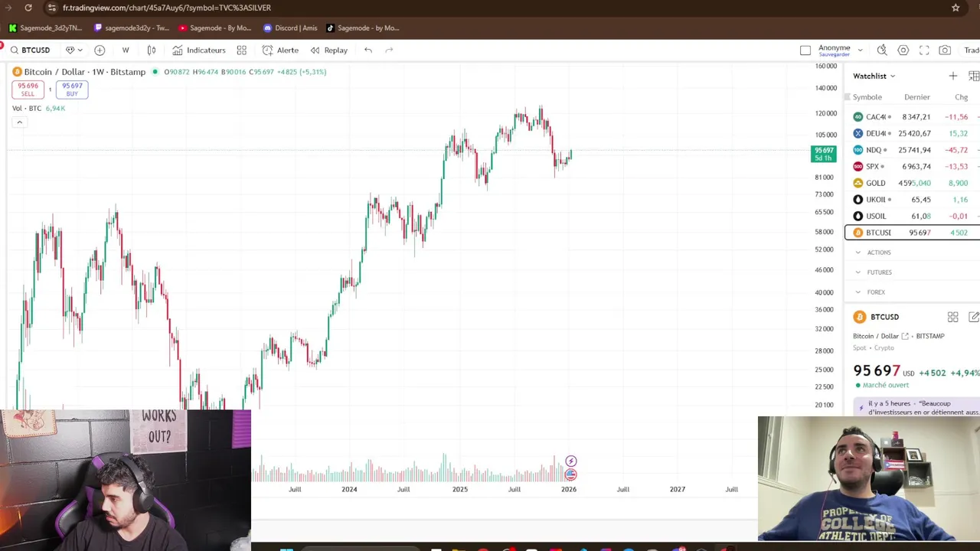Screen dimensions: 980x551
Task: Open the quick search magnifier with lightning icon
Action: (x=882, y=50)
